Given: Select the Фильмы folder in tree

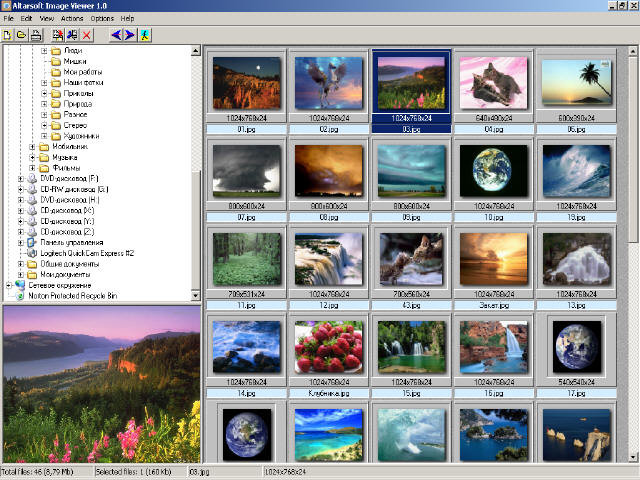Looking at the screenshot, I should tap(66, 168).
